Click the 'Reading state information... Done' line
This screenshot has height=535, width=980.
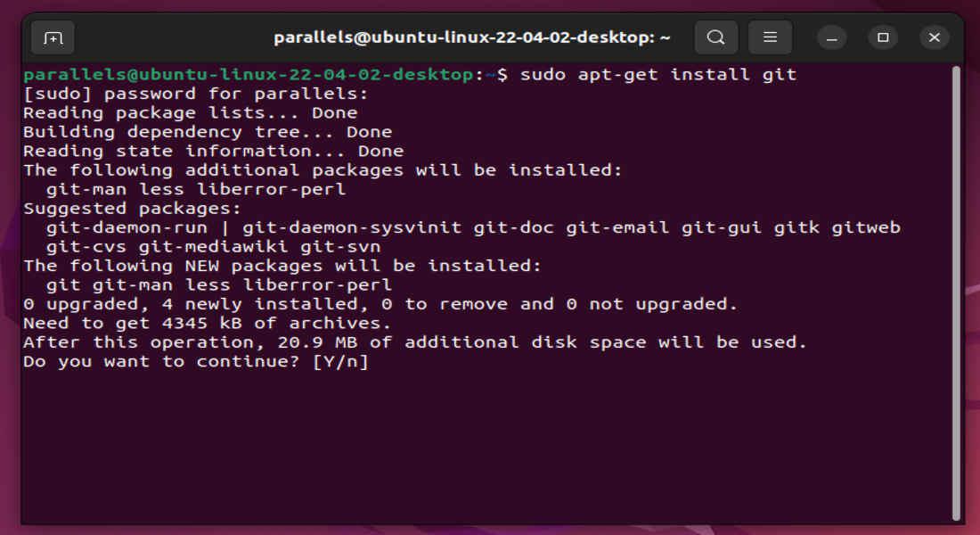[x=213, y=151]
